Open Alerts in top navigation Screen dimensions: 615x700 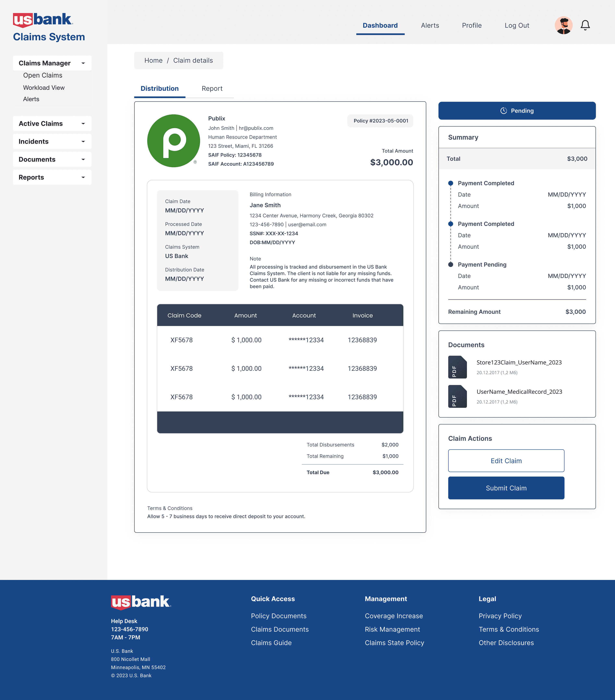[430, 25]
